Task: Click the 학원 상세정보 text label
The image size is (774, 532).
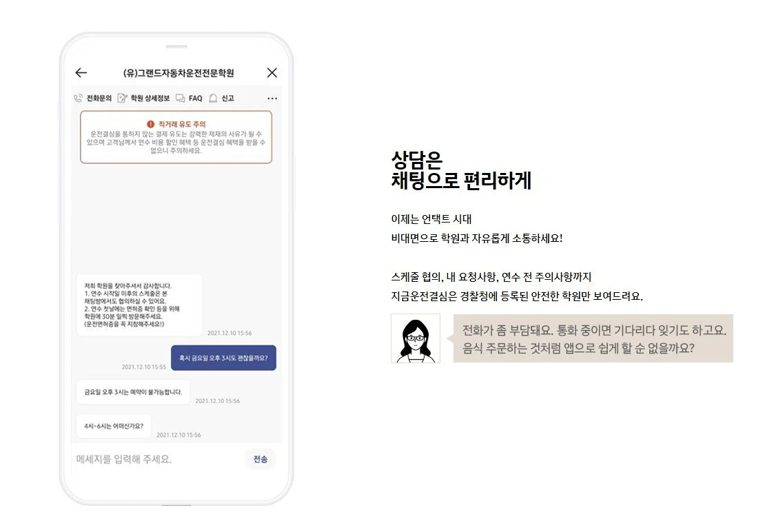Action: (150, 99)
